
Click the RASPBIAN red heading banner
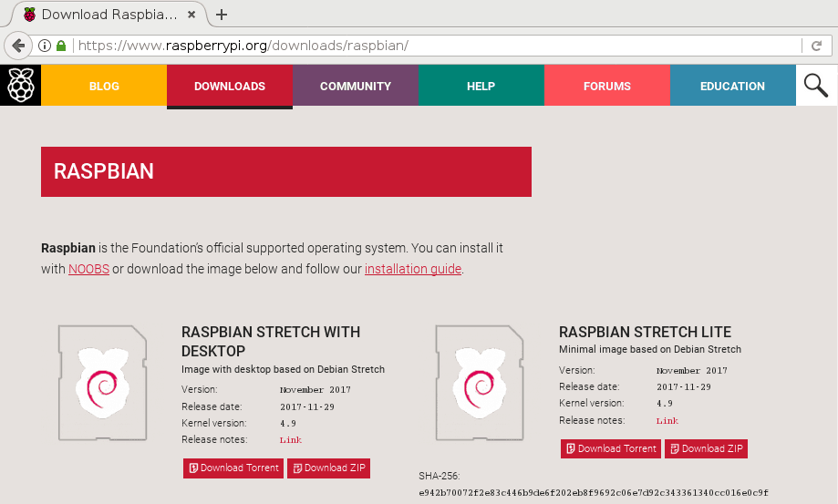pos(286,172)
